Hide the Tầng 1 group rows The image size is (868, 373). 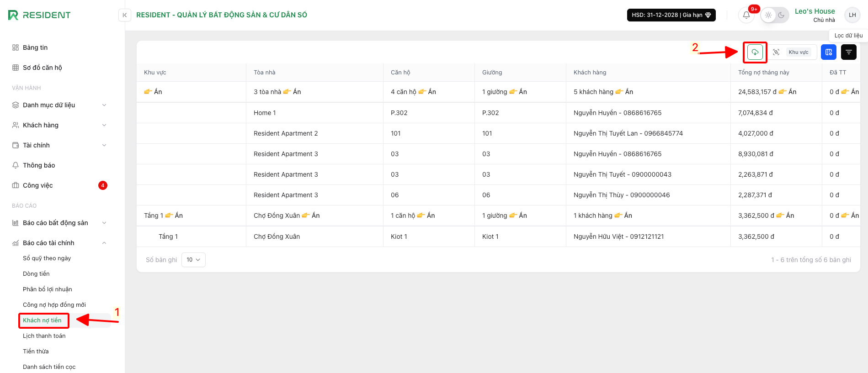[x=174, y=215]
